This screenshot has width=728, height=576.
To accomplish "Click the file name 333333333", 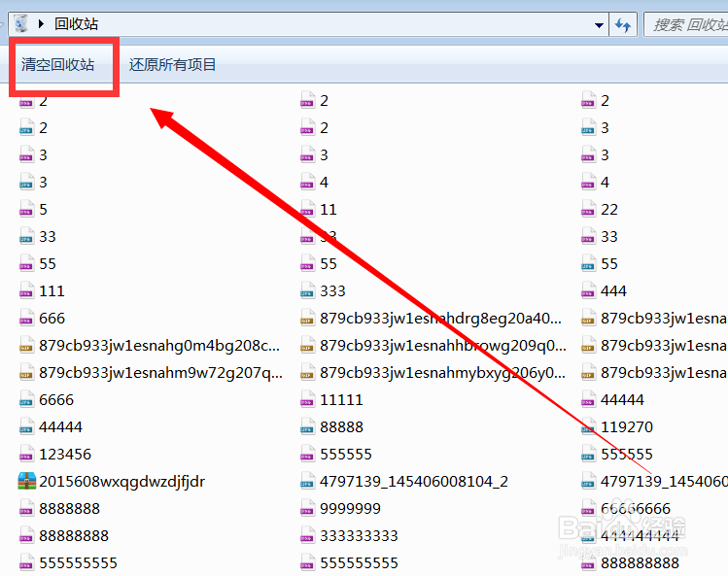I will pyautogui.click(x=359, y=536).
